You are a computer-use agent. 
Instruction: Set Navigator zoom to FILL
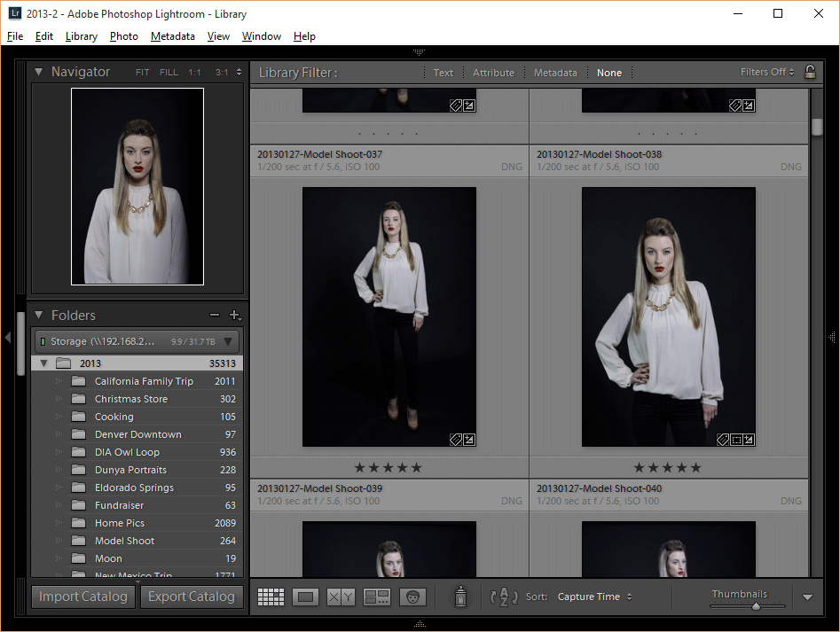pyautogui.click(x=169, y=73)
